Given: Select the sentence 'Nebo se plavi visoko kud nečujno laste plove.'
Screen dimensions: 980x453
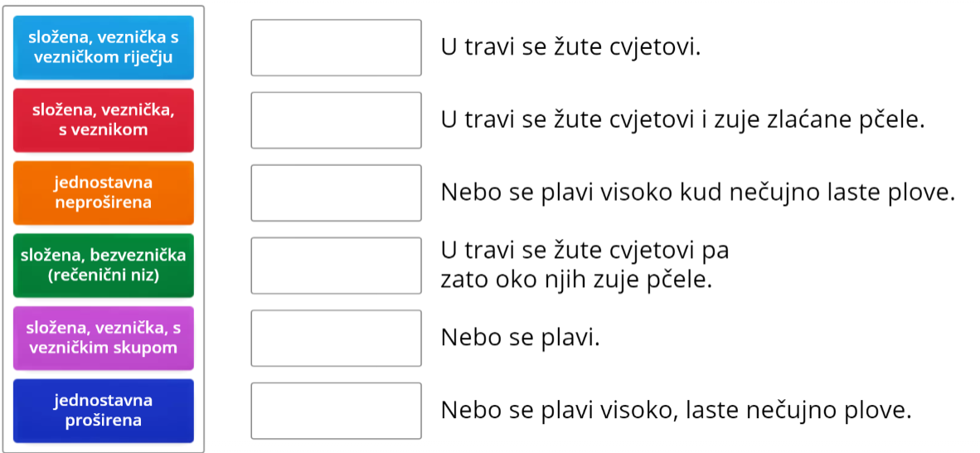Looking at the screenshot, I should point(697,193).
